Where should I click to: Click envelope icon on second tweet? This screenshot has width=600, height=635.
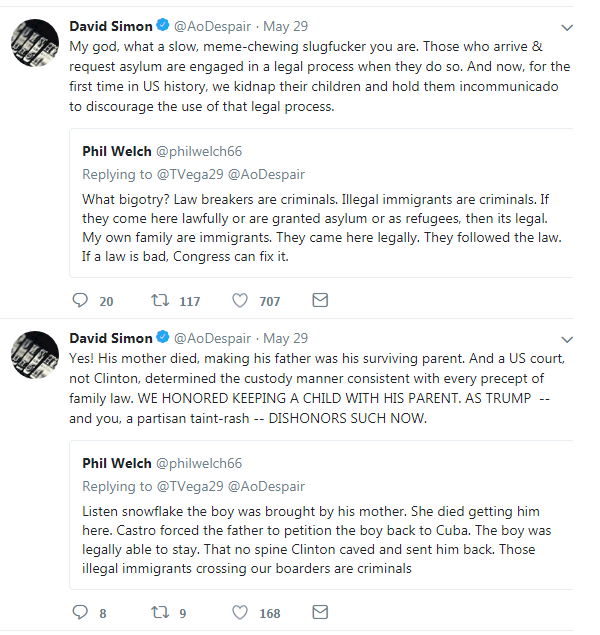[320, 612]
